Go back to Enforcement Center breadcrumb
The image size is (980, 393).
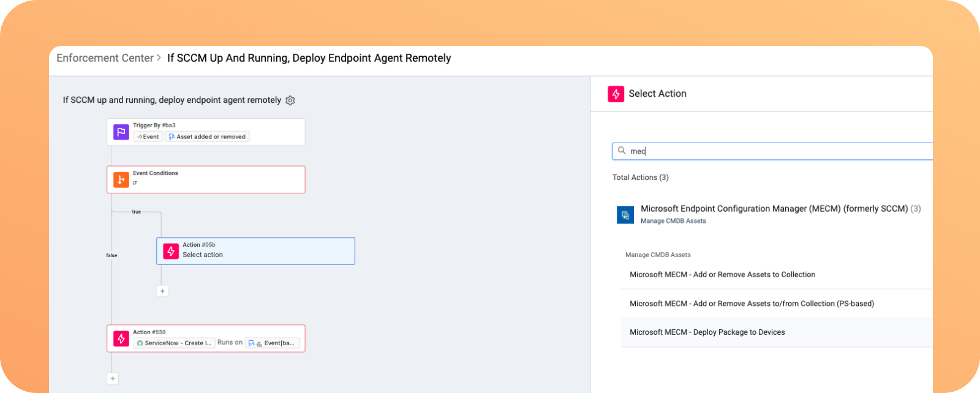(105, 58)
